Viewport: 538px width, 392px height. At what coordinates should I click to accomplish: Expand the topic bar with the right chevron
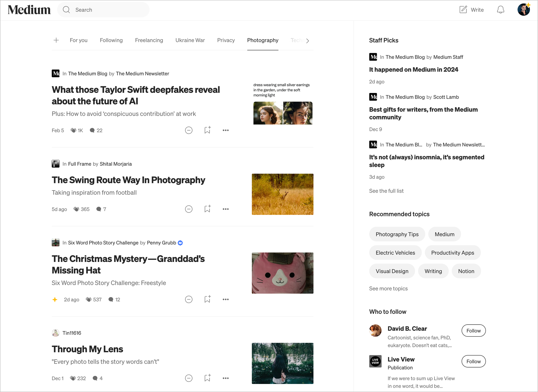tap(307, 41)
